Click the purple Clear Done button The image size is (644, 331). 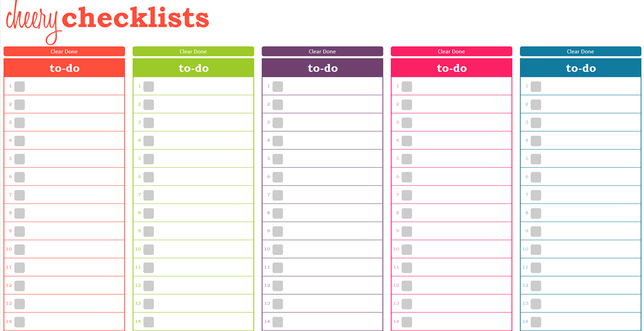coord(322,52)
